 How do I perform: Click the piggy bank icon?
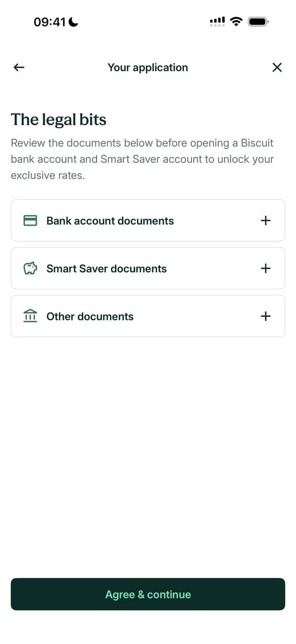point(30,268)
